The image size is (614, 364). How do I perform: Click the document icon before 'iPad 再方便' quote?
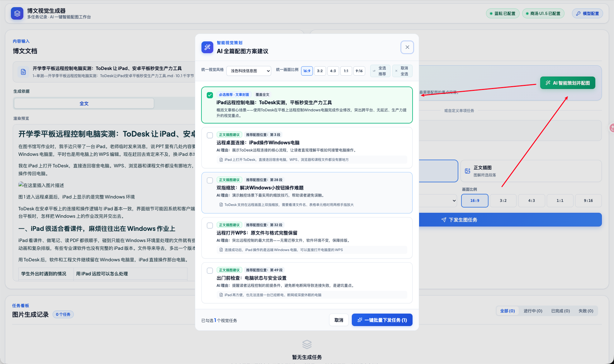point(221,295)
